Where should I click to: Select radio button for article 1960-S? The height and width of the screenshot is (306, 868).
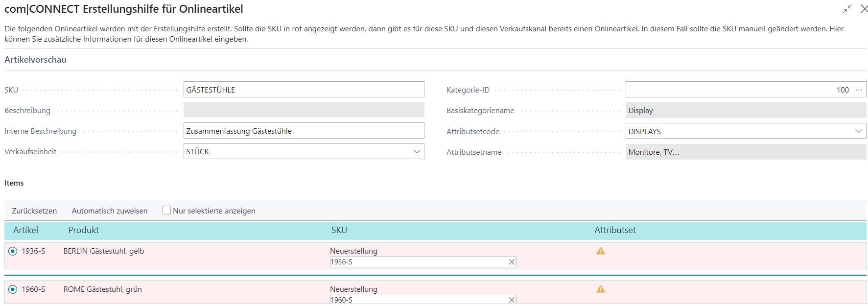point(13,289)
